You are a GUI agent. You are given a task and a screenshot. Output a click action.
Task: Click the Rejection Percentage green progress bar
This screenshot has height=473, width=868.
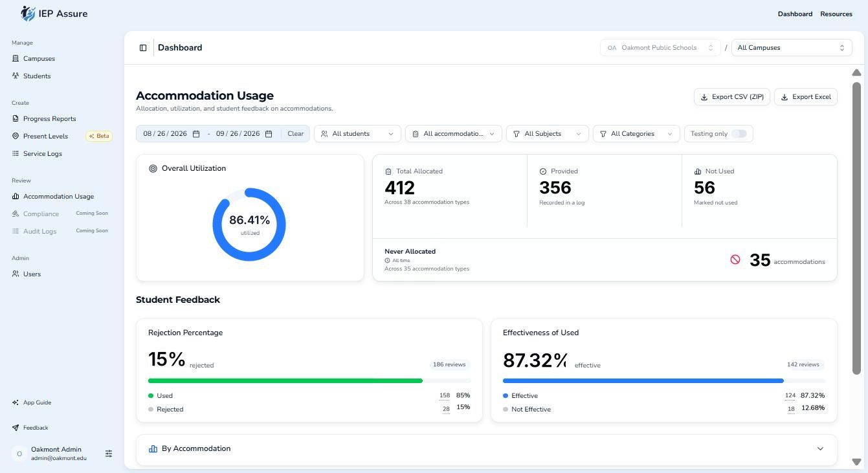click(285, 380)
